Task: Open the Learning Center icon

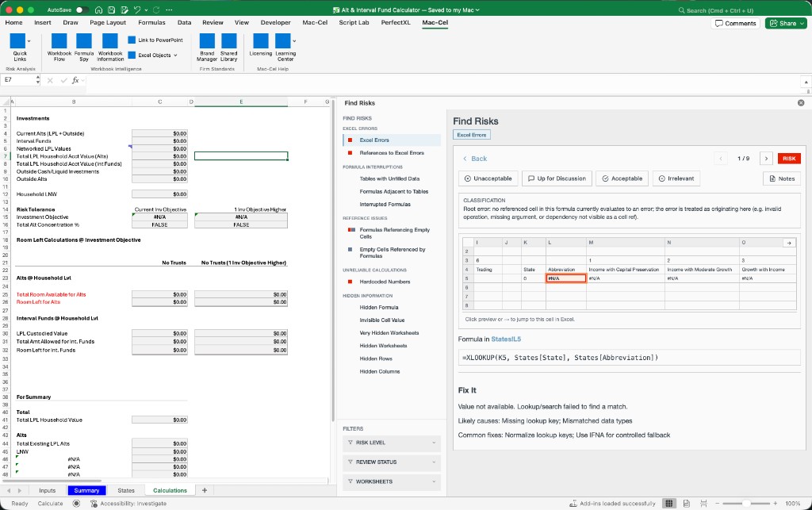Action: (x=283, y=41)
